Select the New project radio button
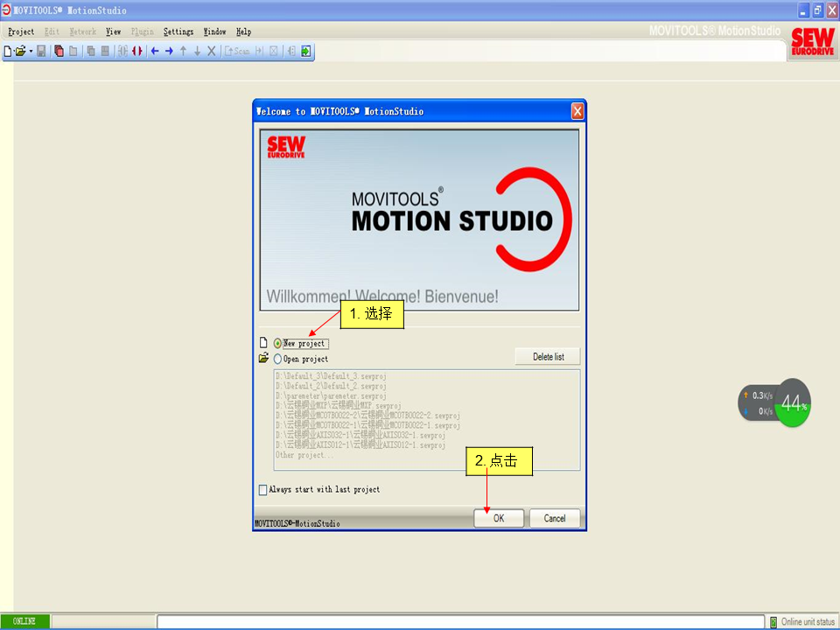Image resolution: width=840 pixels, height=630 pixels. (x=278, y=344)
